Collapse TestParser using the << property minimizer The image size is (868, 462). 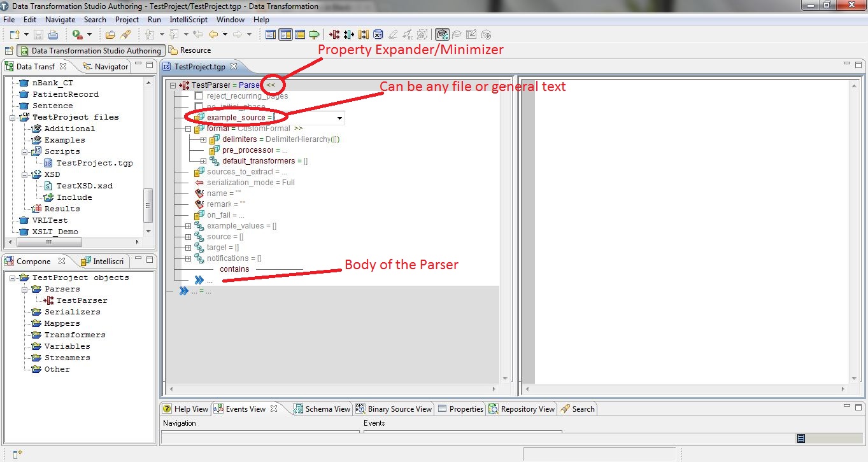click(271, 85)
